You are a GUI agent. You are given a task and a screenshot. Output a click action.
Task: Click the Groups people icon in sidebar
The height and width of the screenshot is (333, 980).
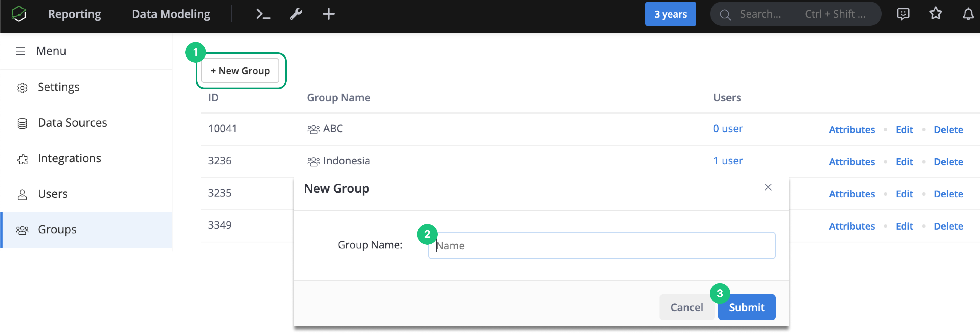pyautogui.click(x=23, y=230)
